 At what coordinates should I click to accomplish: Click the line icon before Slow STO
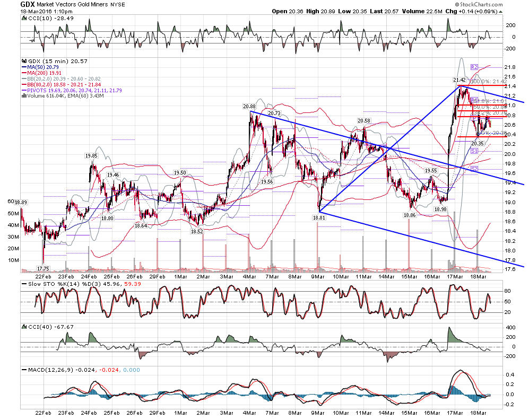pyautogui.click(x=24, y=284)
